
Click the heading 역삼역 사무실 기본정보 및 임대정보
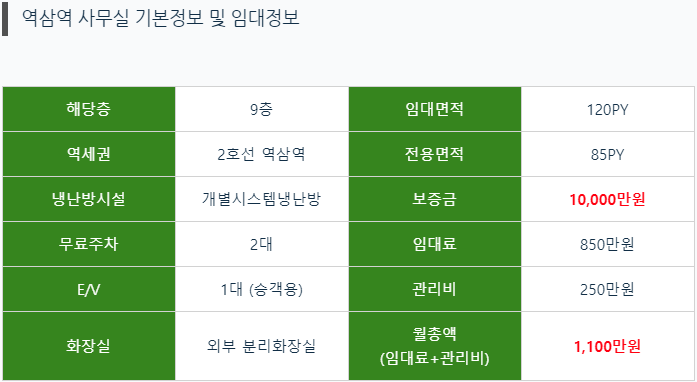(161, 18)
